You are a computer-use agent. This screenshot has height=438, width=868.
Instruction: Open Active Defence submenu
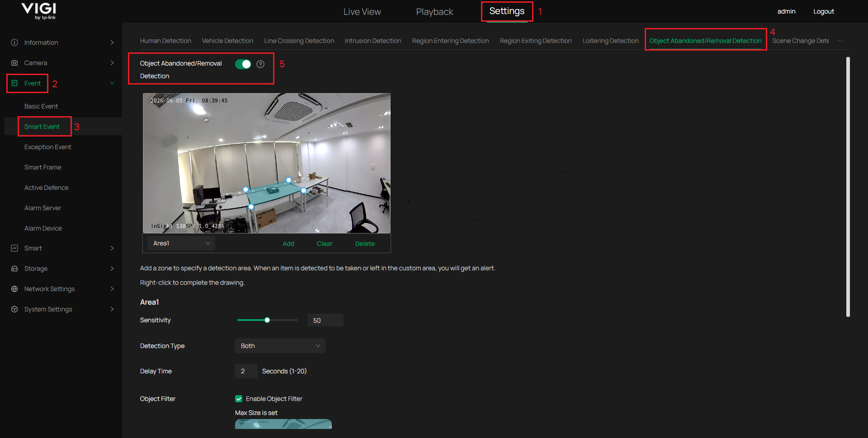point(46,188)
